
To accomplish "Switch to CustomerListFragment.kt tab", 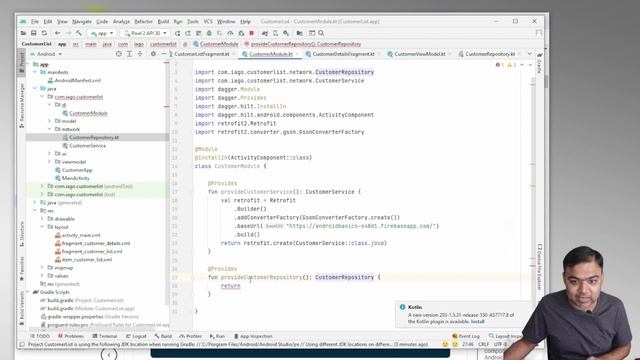I will click(x=201, y=54).
